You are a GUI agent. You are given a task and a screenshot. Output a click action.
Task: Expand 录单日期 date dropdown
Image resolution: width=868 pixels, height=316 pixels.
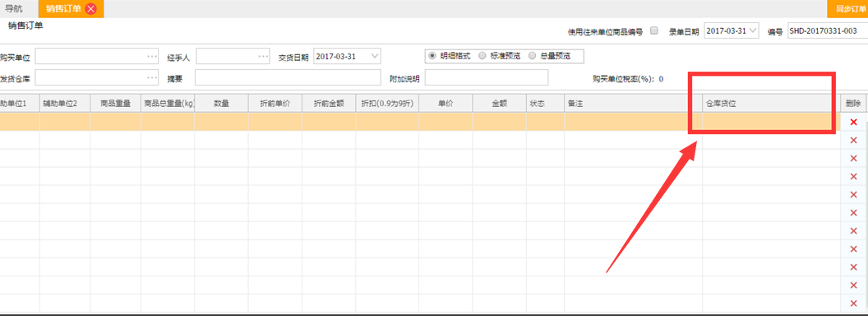pos(753,31)
